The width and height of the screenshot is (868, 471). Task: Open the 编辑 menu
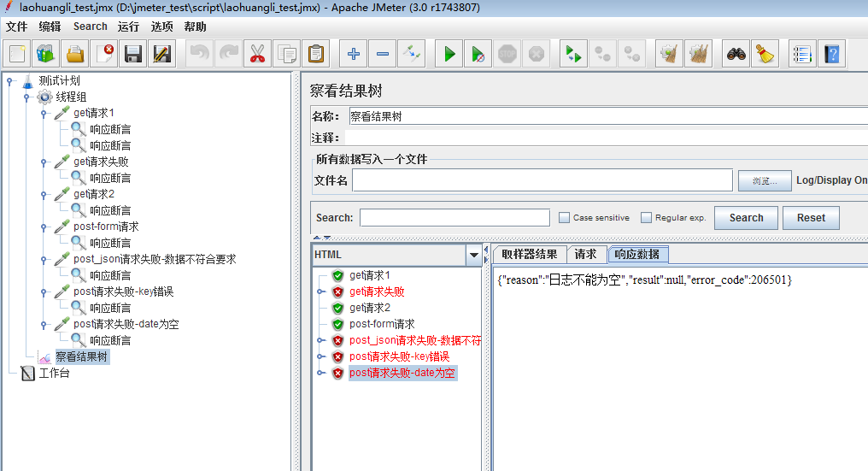(50, 26)
